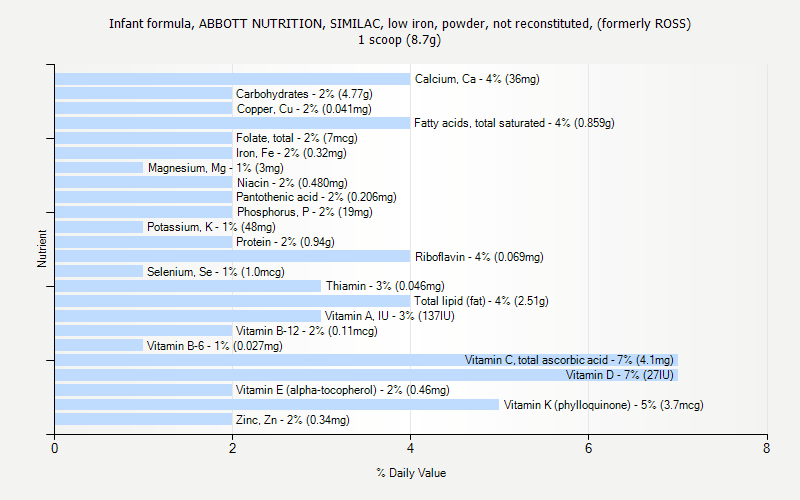The height and width of the screenshot is (500, 800).
Task: Click the 'Phosphorus, P - 2% (19mg)' label
Action: pyautogui.click(x=305, y=212)
